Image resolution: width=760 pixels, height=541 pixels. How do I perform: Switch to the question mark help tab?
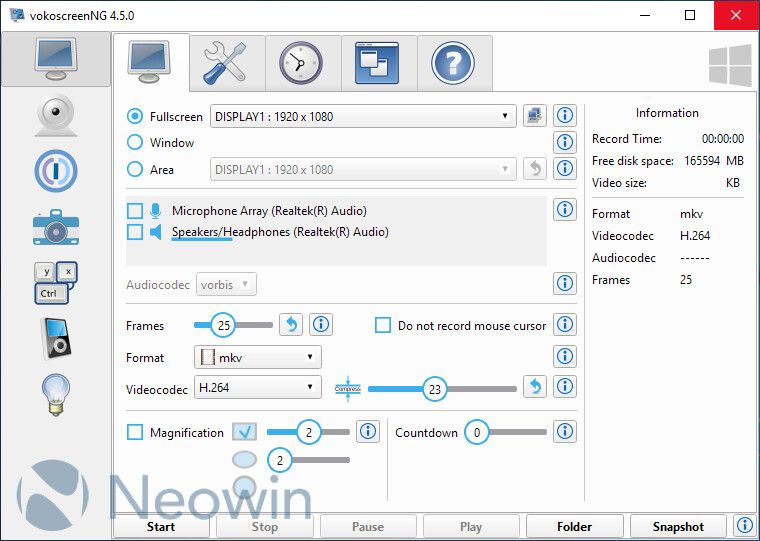tap(455, 63)
